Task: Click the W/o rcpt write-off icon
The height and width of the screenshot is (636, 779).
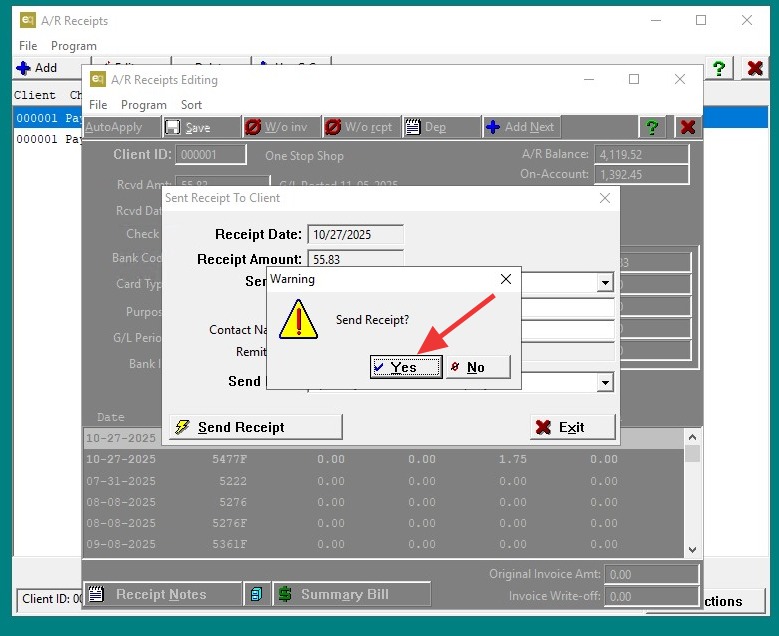Action: click(333, 127)
